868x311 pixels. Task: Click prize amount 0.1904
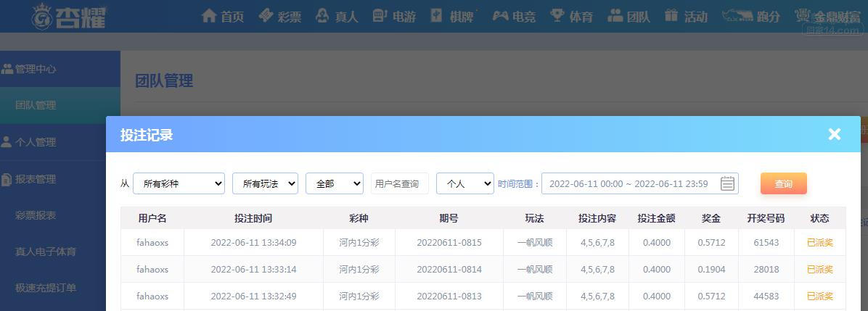(x=711, y=270)
